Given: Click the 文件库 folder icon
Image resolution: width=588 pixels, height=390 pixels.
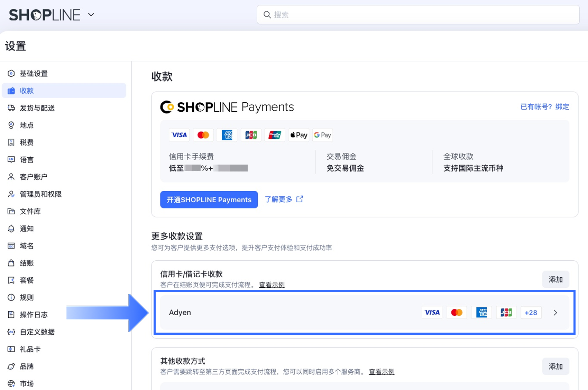Looking at the screenshot, I should pos(11,211).
